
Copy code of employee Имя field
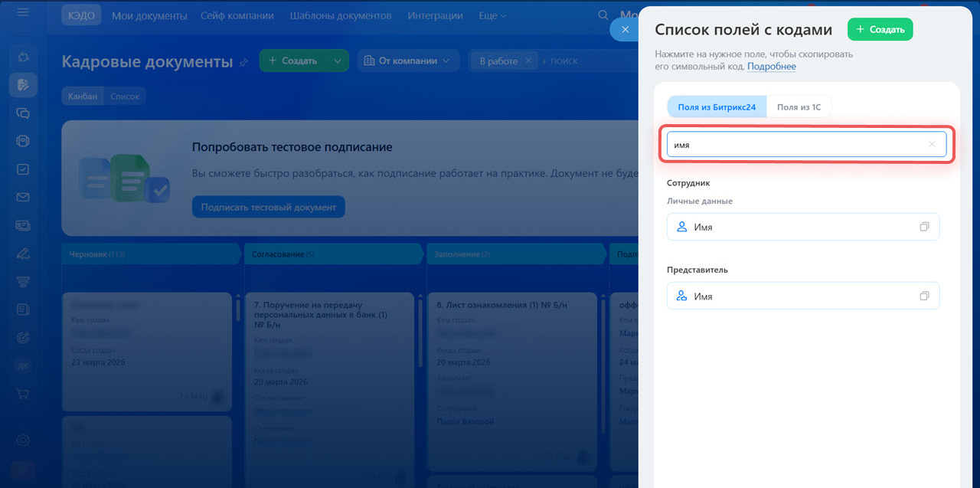(924, 228)
